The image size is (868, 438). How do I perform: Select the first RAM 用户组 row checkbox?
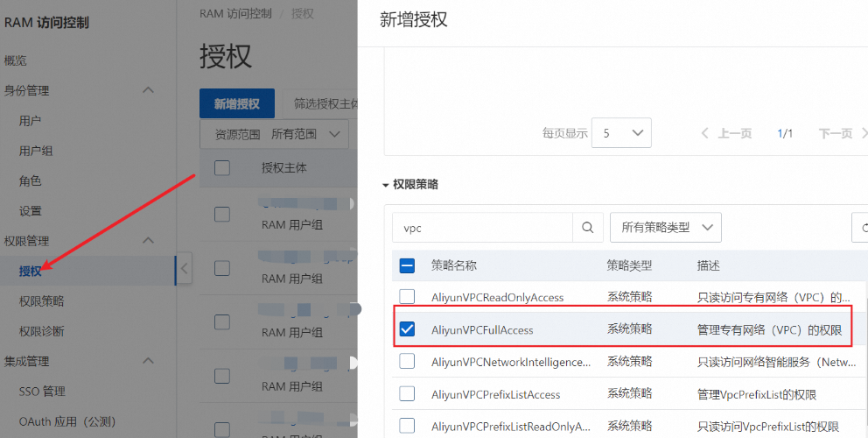coord(222,214)
